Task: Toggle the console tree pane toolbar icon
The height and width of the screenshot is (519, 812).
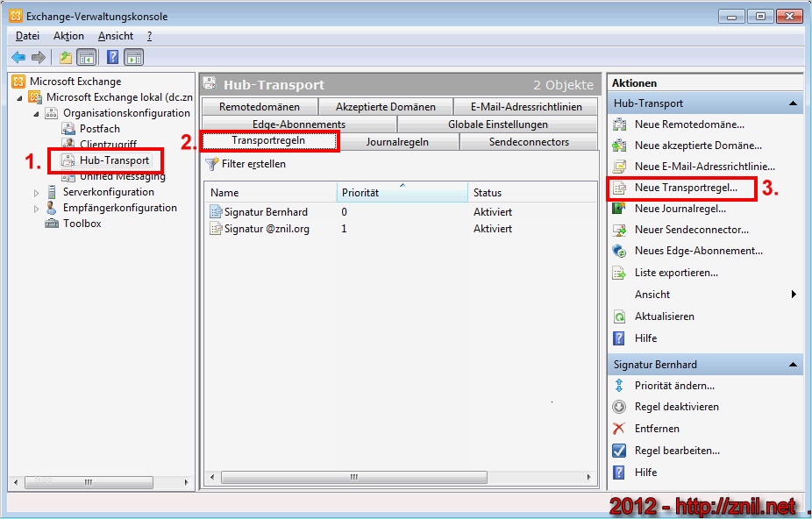Action: [87, 57]
